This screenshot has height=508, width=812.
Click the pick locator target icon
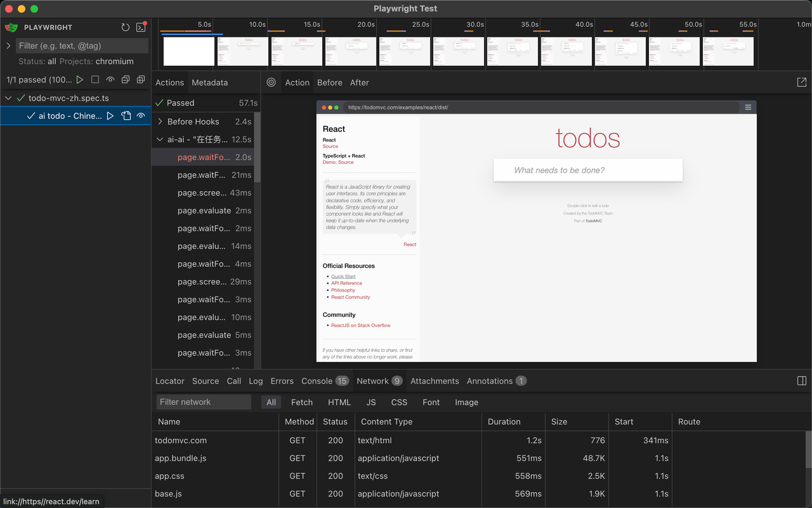pos(272,83)
